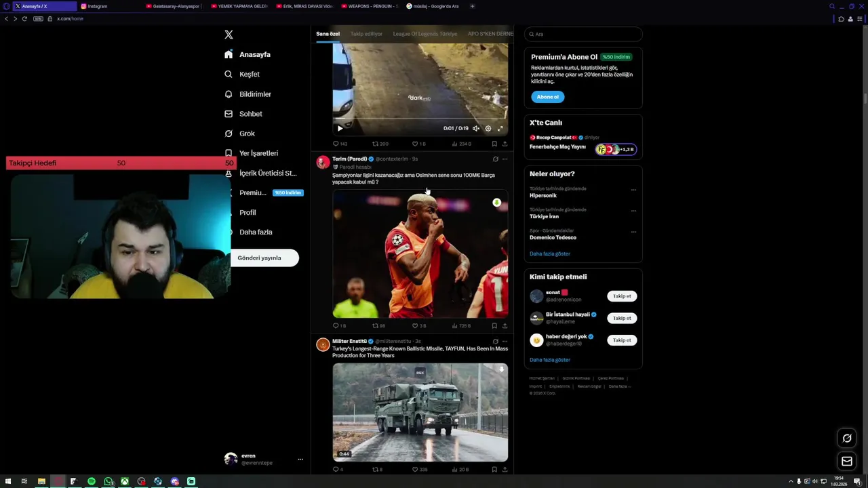Open Keşfet in the sidebar

242,74
